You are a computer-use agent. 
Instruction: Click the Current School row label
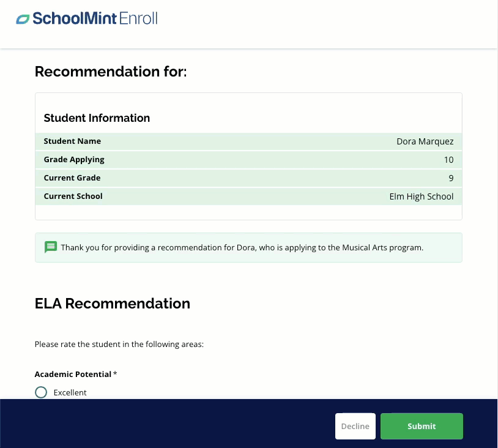click(73, 196)
